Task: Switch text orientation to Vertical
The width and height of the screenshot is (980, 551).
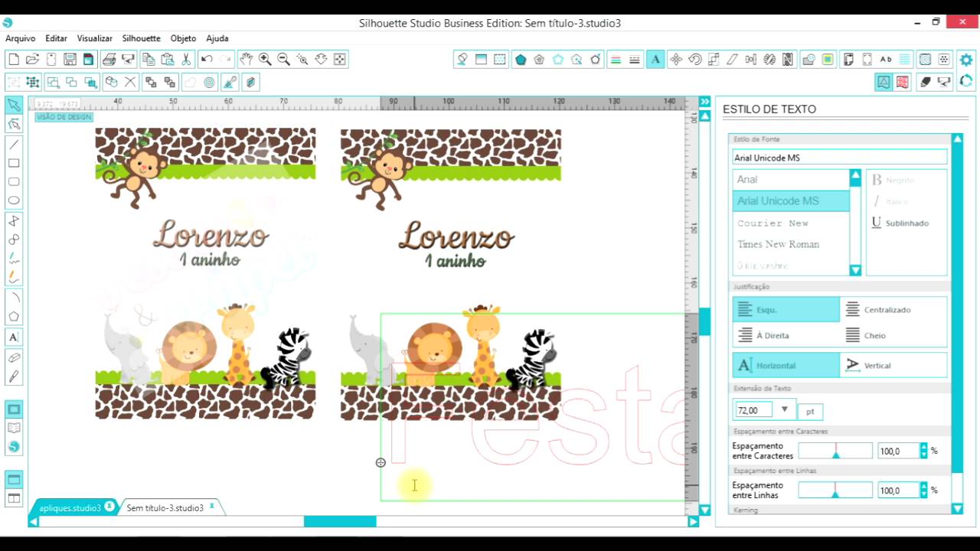Action: point(893,365)
